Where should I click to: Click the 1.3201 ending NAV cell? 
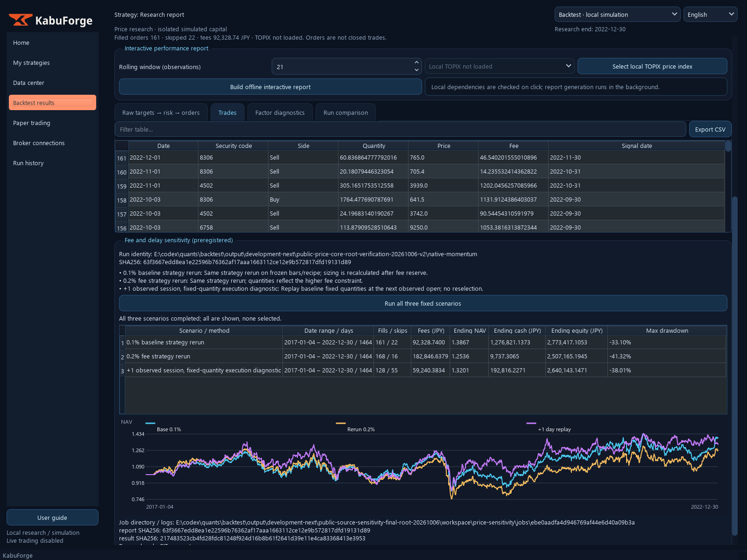(469, 370)
